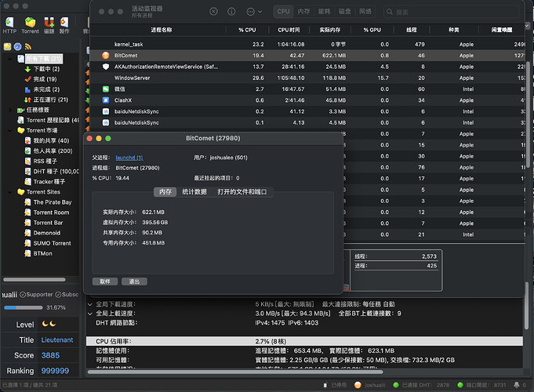Select 内存 tab in BitComet process dialog
534x392 pixels.
click(165, 192)
